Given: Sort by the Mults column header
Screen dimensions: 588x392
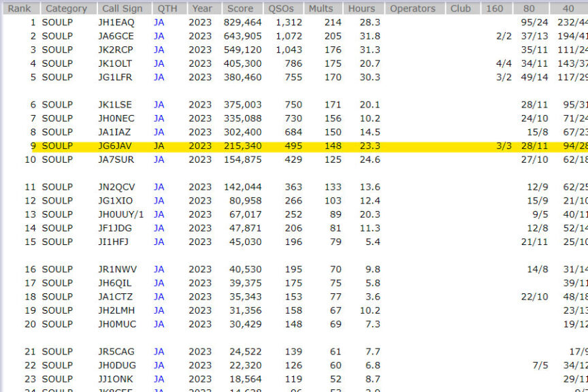Looking at the screenshot, I should tap(321, 9).
